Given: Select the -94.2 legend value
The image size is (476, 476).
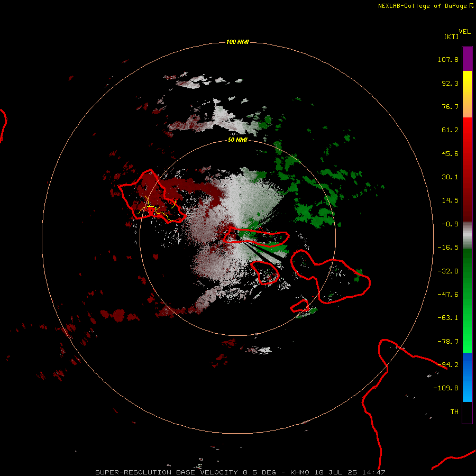Looking at the screenshot, I should (x=448, y=365).
